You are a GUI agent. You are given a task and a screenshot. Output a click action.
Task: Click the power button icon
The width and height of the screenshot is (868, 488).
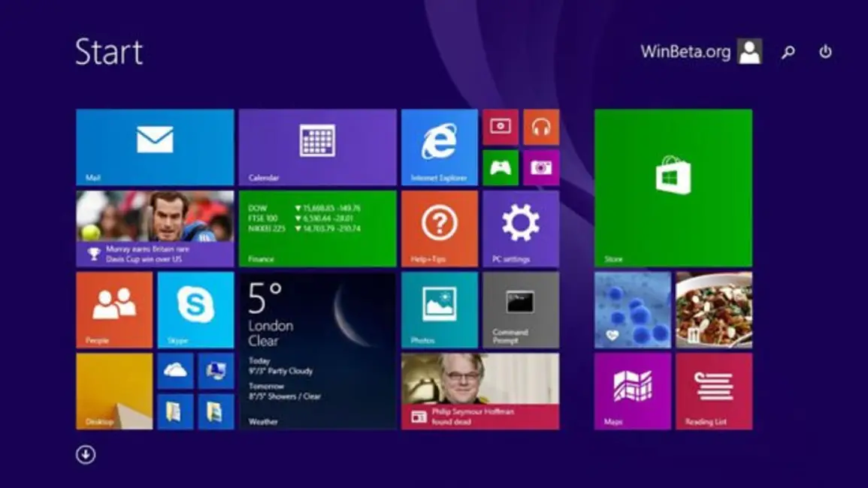tap(825, 52)
